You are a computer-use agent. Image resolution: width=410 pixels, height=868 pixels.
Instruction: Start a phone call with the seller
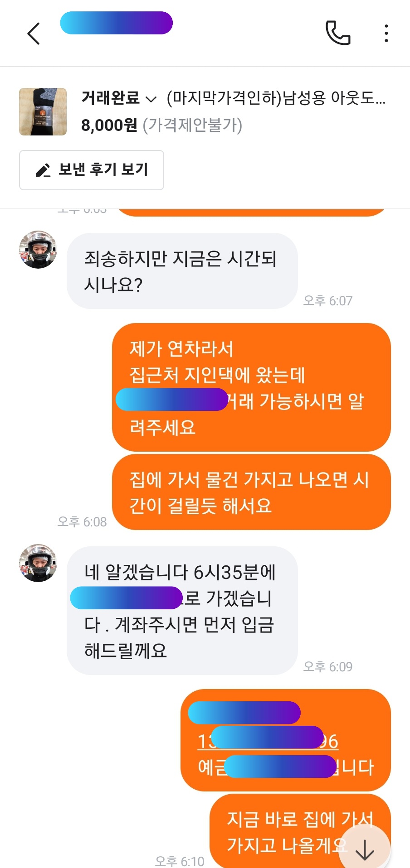point(338,33)
